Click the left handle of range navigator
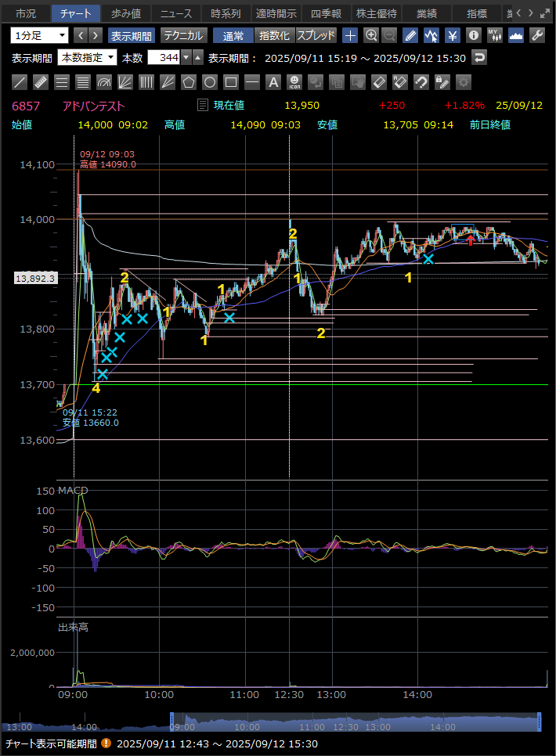Screen dimensions: 556x756 pos(171,722)
